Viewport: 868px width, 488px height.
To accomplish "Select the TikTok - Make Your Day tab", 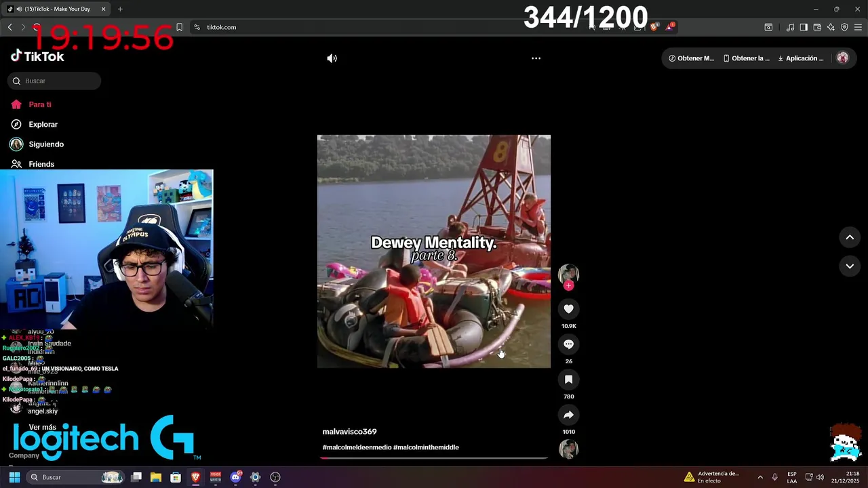I will click(x=57, y=9).
